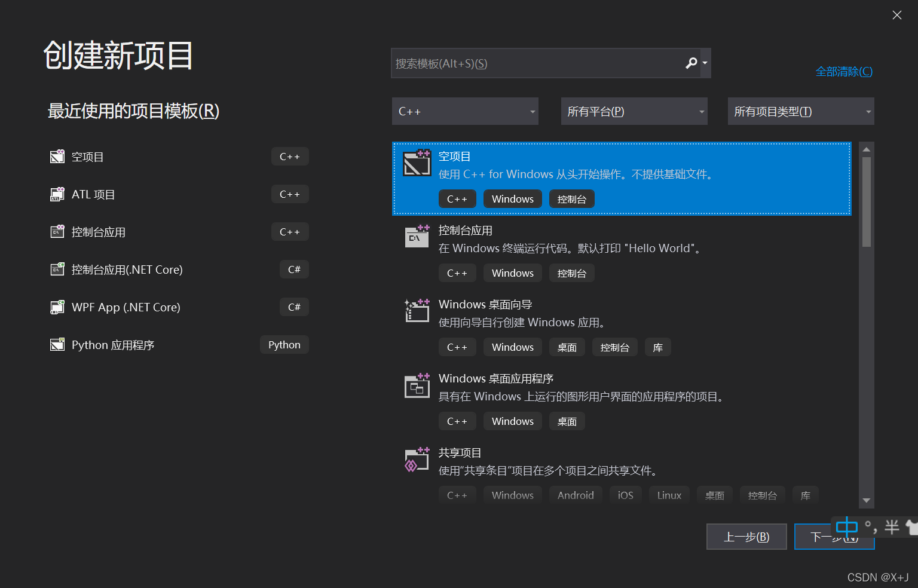Click the 全部清除 clear-all link

click(x=844, y=71)
